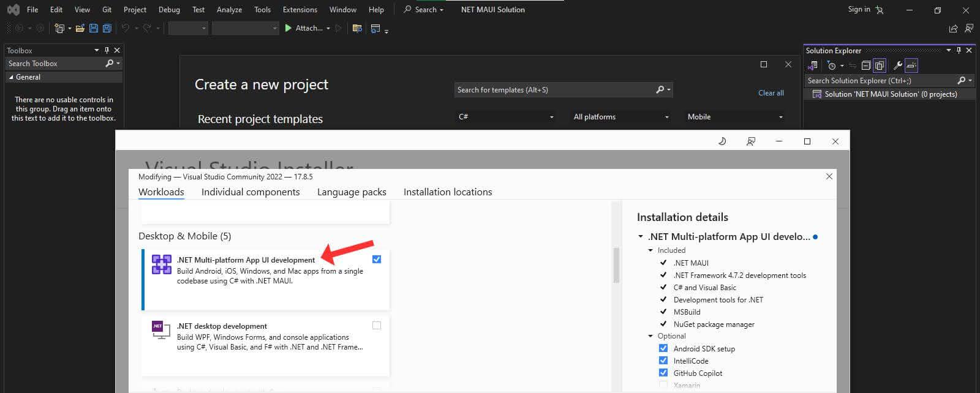Click the feedback icon in Installer window
The image size is (980, 393).
pyautogui.click(x=751, y=141)
